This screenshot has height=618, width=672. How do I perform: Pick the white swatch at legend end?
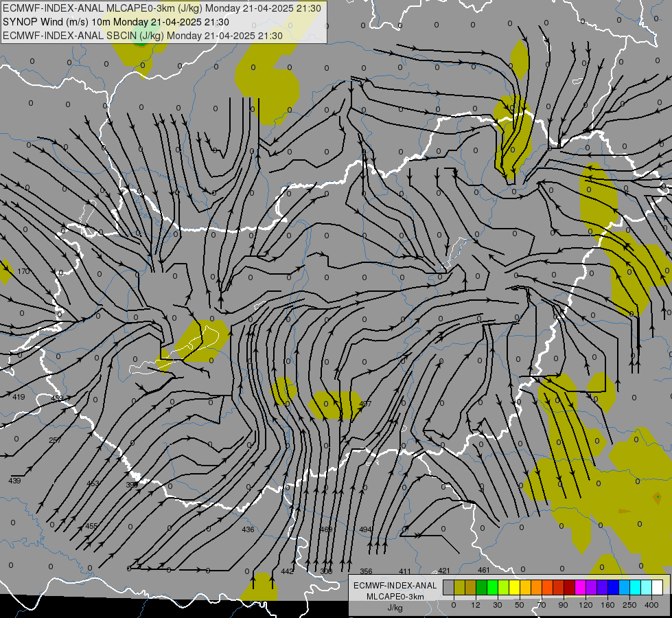(x=658, y=587)
